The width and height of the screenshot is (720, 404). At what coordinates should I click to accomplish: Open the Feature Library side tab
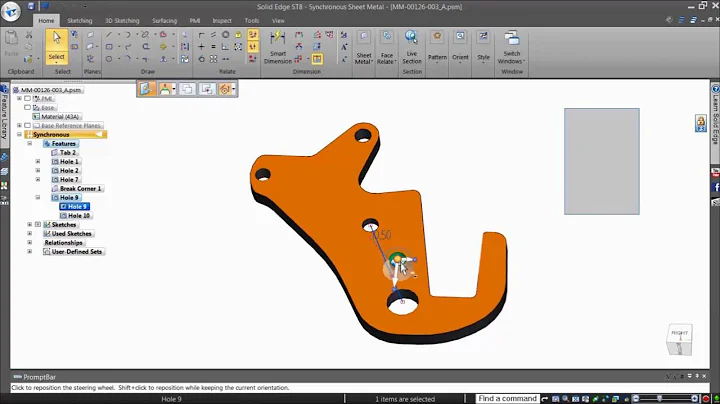[x=4, y=115]
